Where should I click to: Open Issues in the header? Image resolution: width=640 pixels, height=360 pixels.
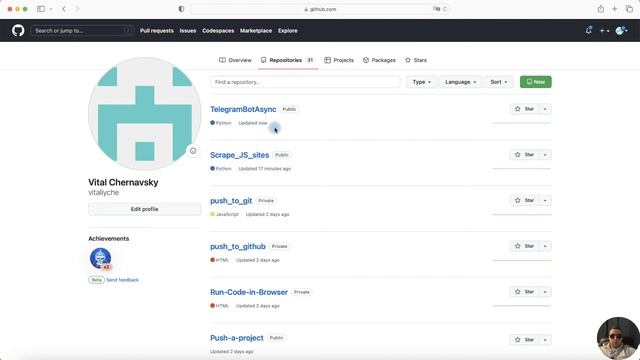pos(188,31)
